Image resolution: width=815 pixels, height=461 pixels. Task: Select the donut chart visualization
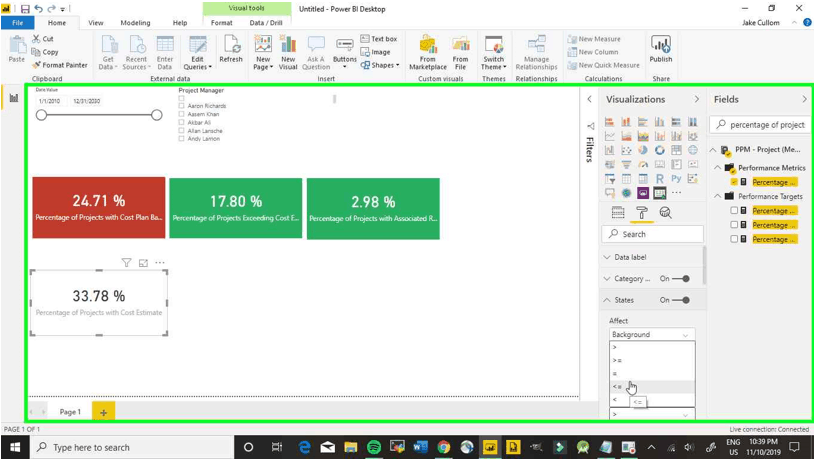pyautogui.click(x=660, y=150)
